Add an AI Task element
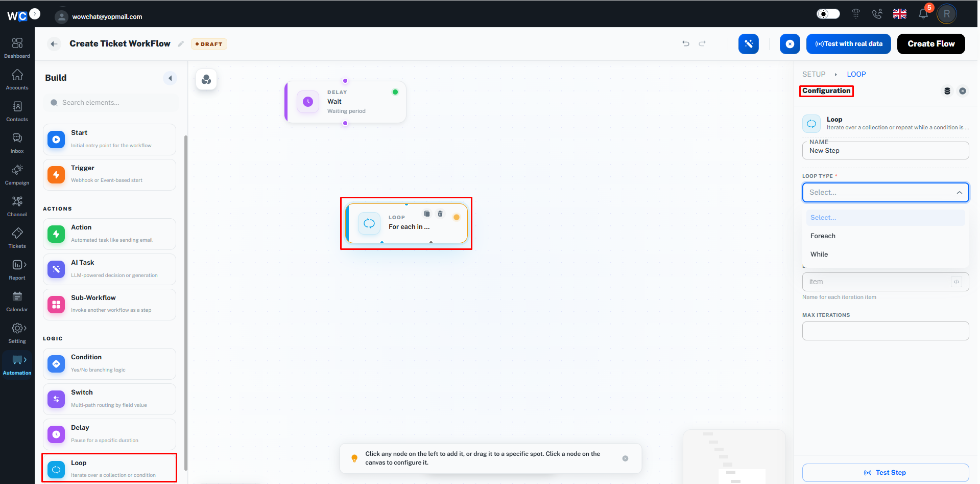Screen dimensions: 980x484 click(x=109, y=269)
